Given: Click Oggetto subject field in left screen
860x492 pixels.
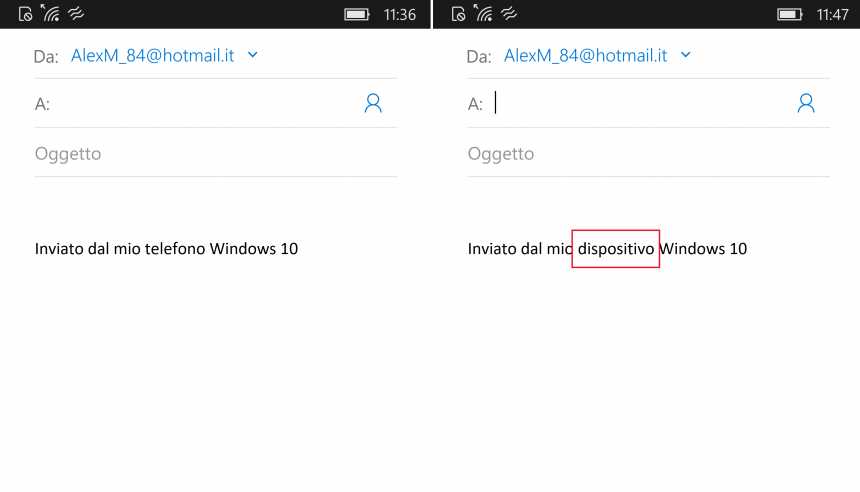Looking at the screenshot, I should (216, 153).
